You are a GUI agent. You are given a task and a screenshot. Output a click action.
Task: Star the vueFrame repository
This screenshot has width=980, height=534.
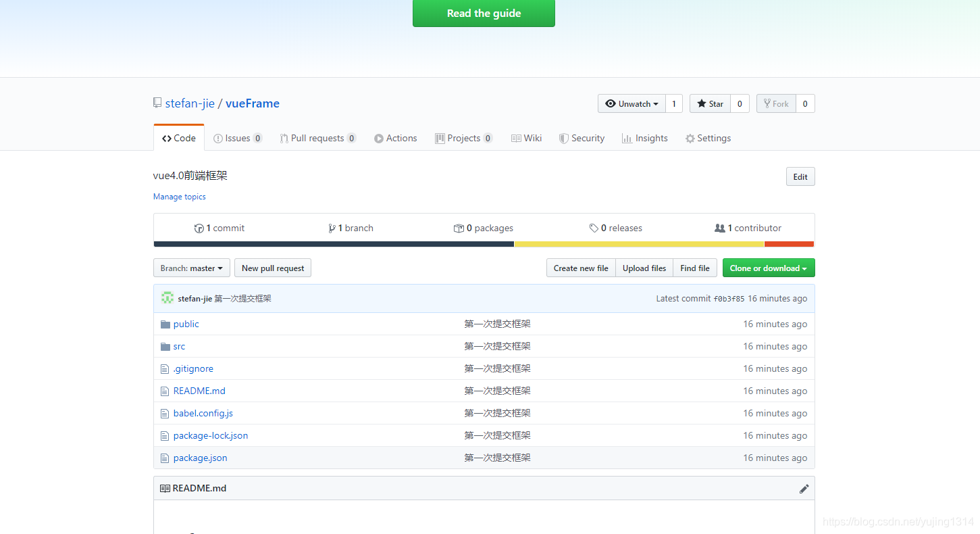click(x=710, y=103)
